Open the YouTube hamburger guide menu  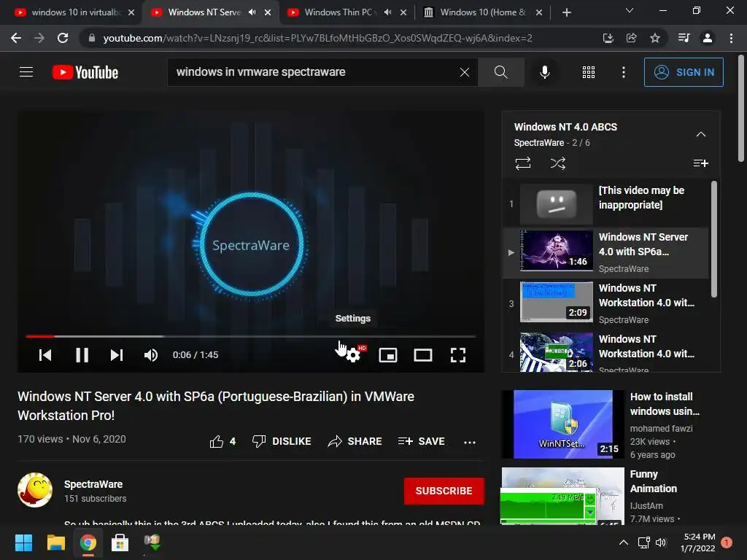point(26,72)
